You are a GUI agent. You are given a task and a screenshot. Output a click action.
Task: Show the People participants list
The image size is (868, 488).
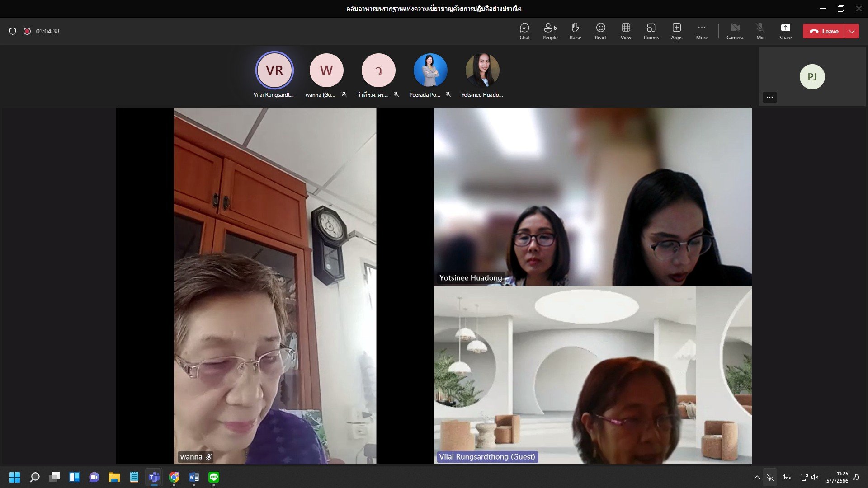point(550,31)
